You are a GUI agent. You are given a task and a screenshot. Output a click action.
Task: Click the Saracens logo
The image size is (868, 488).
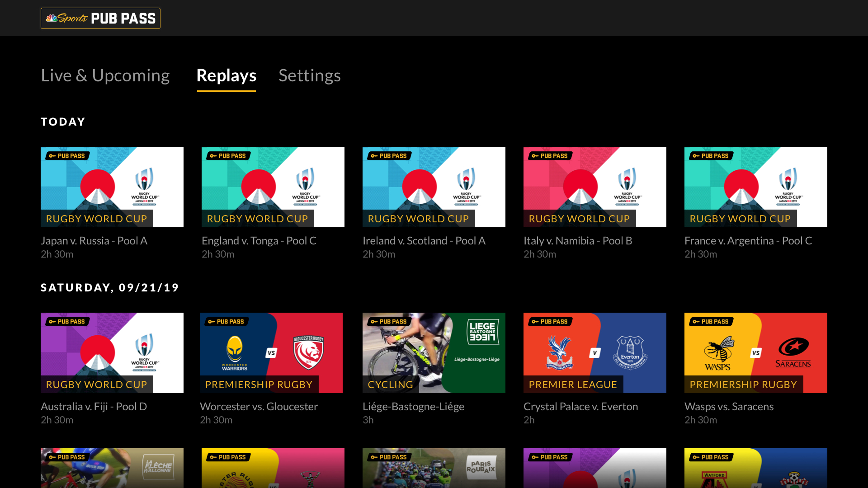[x=793, y=352]
